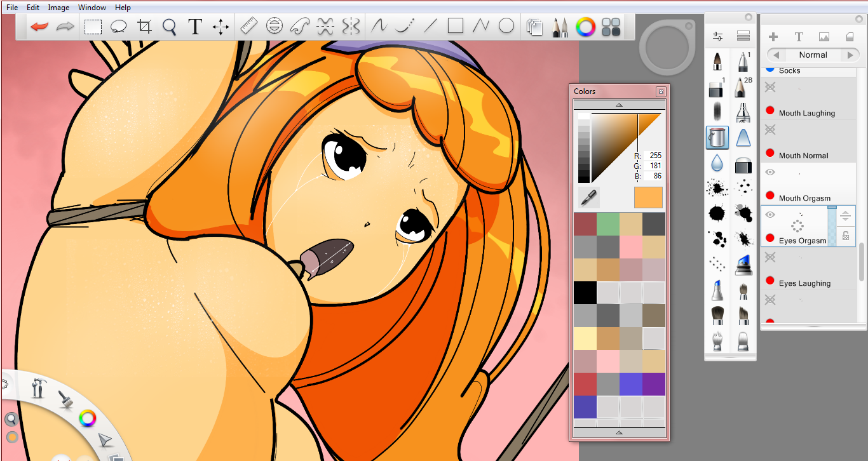Image resolution: width=868 pixels, height=461 pixels.
Task: Click the gray Redo arrow
Action: click(64, 27)
